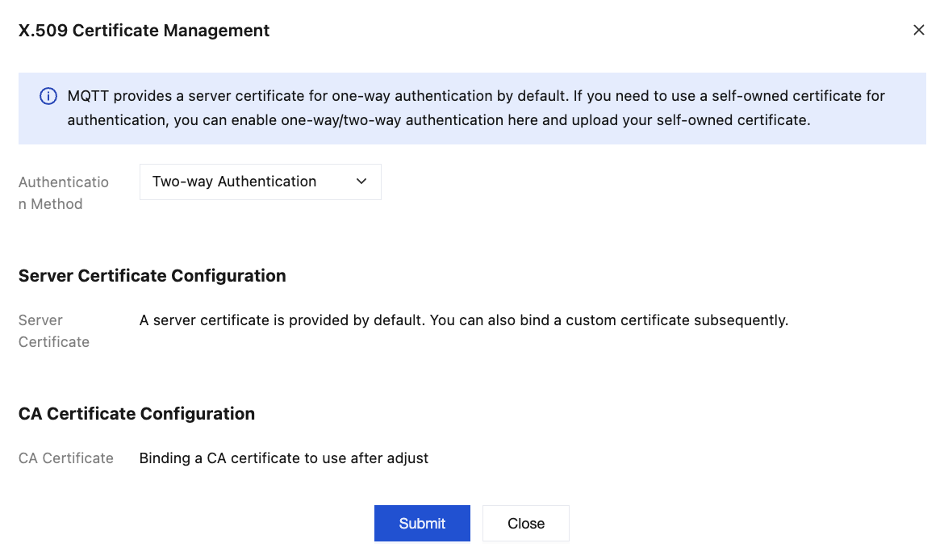The image size is (944, 560).
Task: Select the Server Certificate Configuration heading
Action: pos(152,276)
